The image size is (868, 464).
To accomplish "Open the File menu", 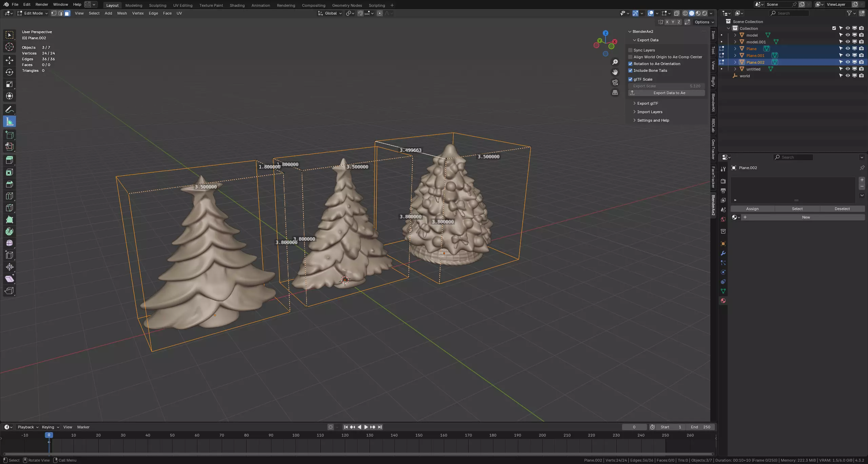I will point(15,4).
